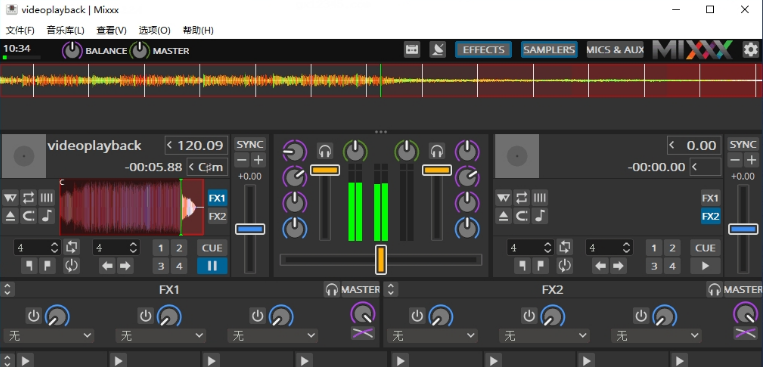The height and width of the screenshot is (367, 764).
Task: Jump backward with beatjump arrow on deck 1
Action: coord(107,266)
